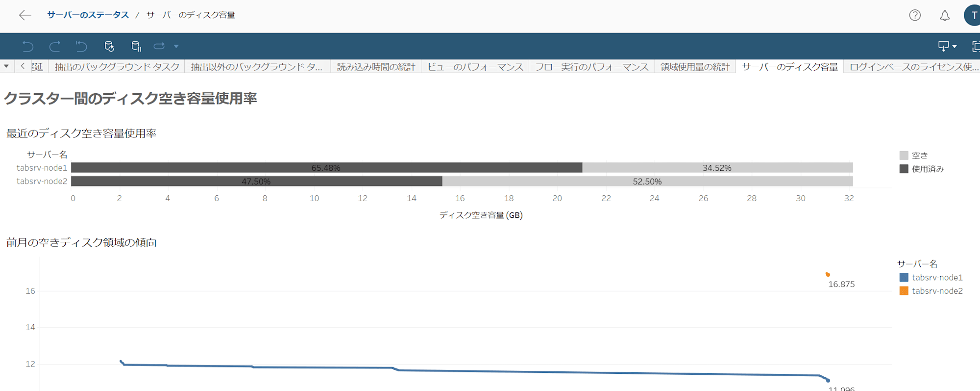Click the ディスク空き容量 (GB) axis title

click(x=481, y=215)
